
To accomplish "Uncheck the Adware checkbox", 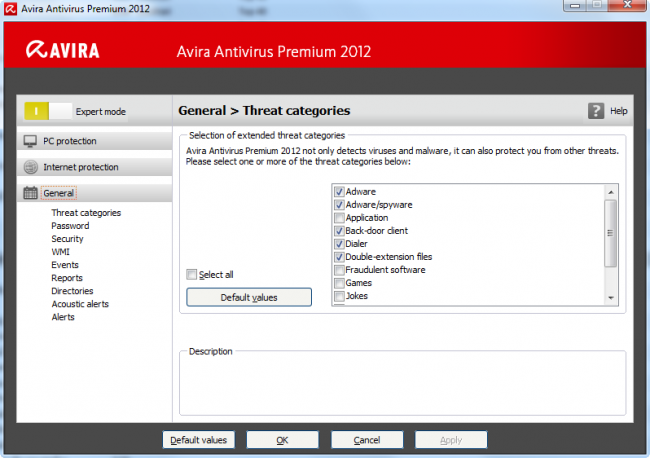I will point(340,191).
